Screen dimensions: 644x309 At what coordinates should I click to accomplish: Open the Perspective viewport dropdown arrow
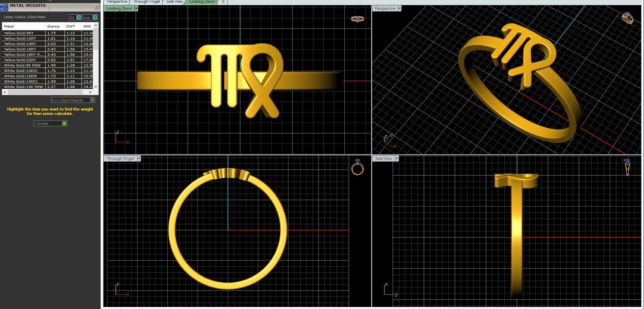[x=399, y=8]
